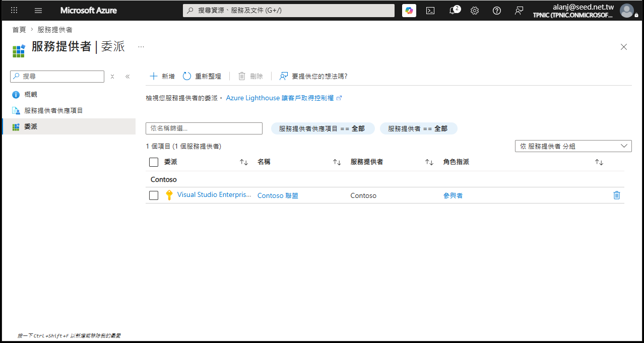Image resolution: width=644 pixels, height=343 pixels.
Task: Open Visual Studio Enterprise subscription link
Action: point(214,195)
